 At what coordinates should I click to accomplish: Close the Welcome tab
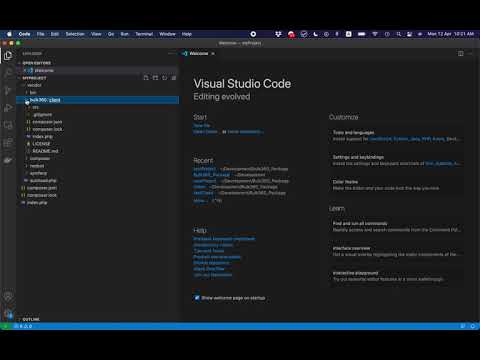click(213, 53)
